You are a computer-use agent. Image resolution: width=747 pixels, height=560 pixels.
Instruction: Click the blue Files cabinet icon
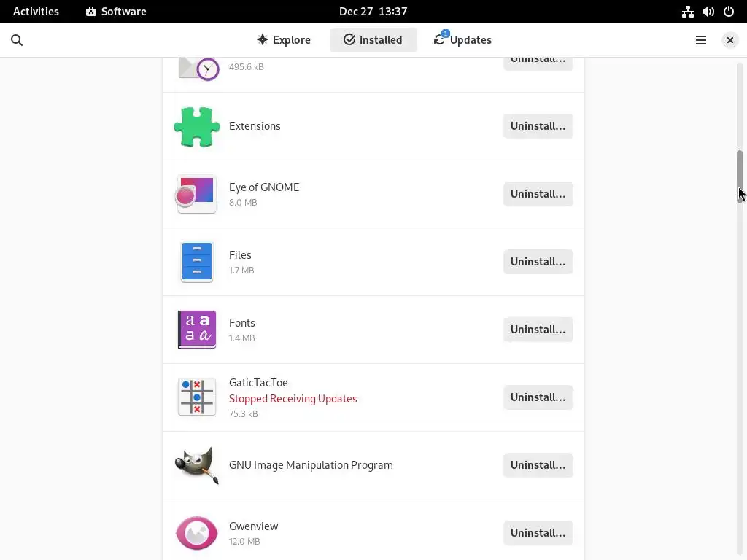click(197, 262)
